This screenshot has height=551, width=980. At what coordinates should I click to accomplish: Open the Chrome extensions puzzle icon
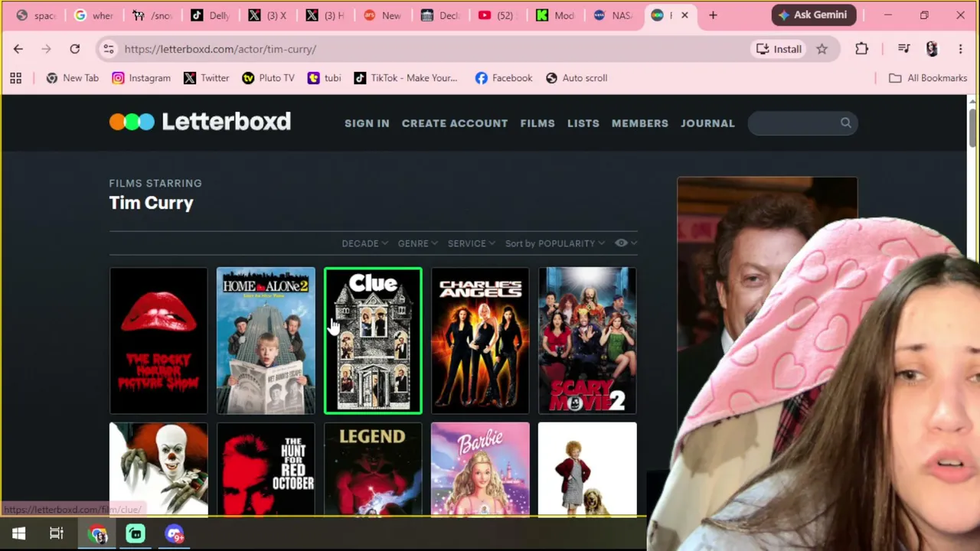click(861, 49)
